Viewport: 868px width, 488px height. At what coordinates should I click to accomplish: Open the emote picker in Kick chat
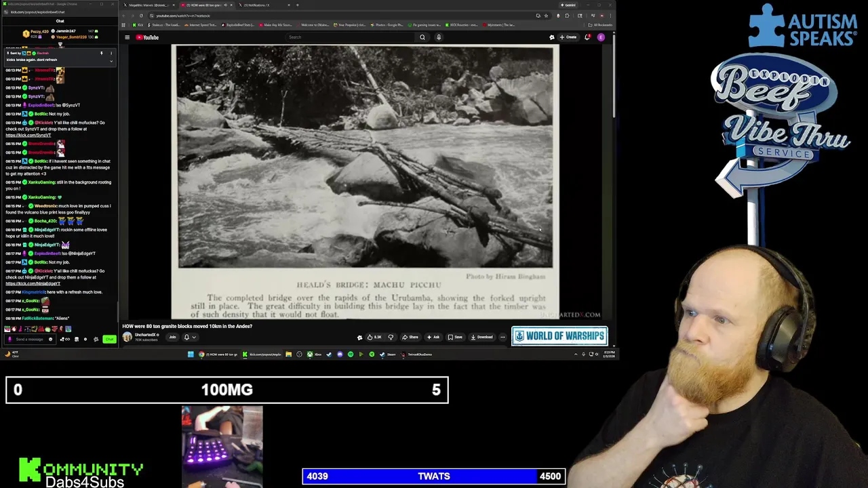[x=50, y=339]
